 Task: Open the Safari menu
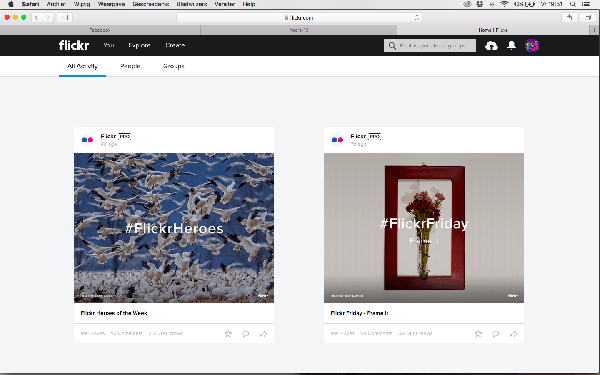(30, 4)
